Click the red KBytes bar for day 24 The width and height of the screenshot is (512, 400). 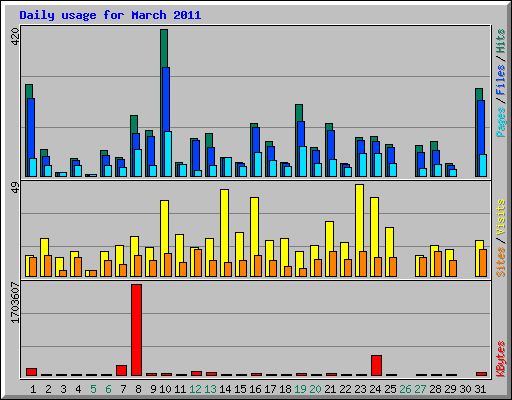(x=376, y=366)
